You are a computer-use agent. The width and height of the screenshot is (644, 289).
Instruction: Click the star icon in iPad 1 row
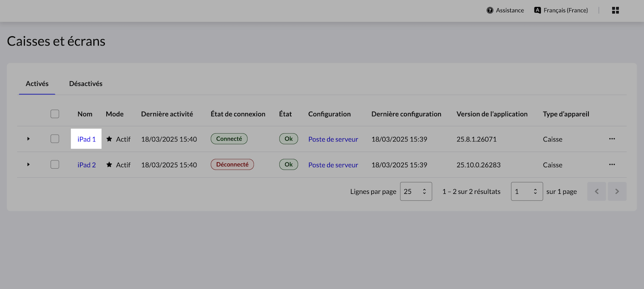pos(109,139)
